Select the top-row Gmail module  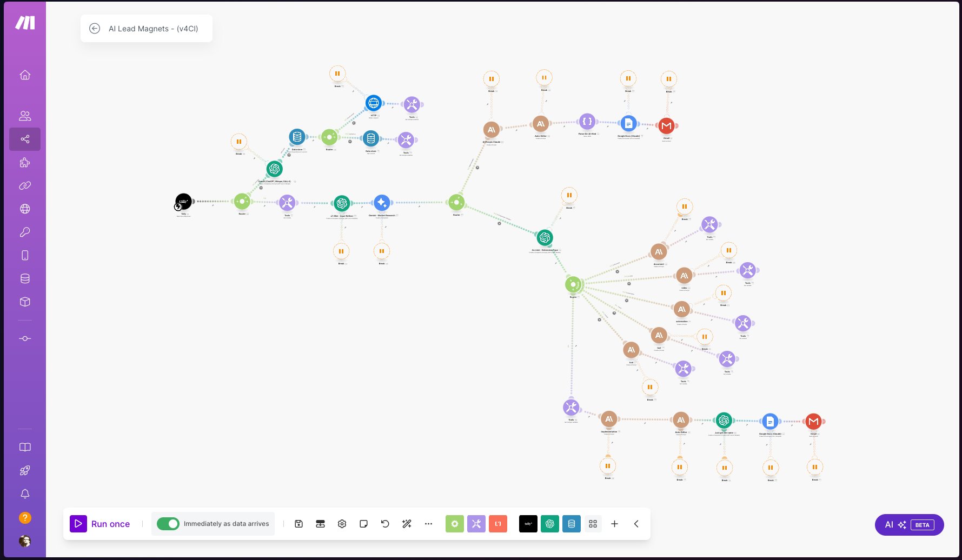tap(667, 126)
